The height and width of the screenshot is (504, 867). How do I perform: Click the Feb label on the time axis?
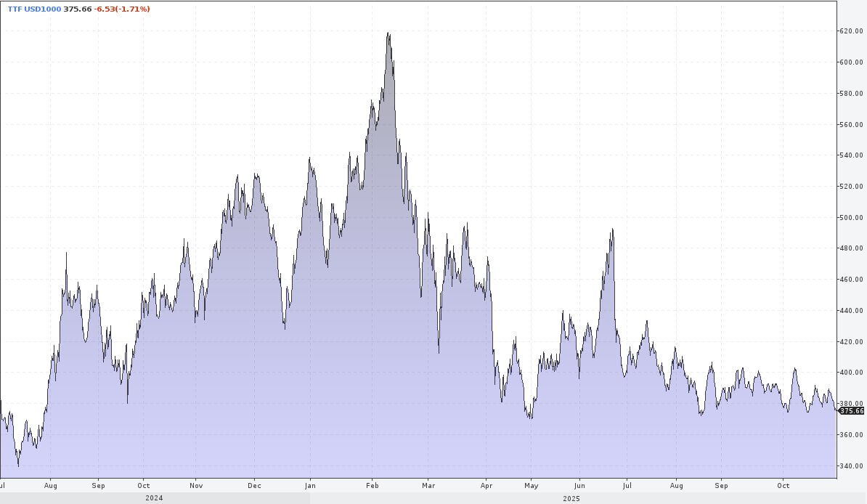coord(373,485)
